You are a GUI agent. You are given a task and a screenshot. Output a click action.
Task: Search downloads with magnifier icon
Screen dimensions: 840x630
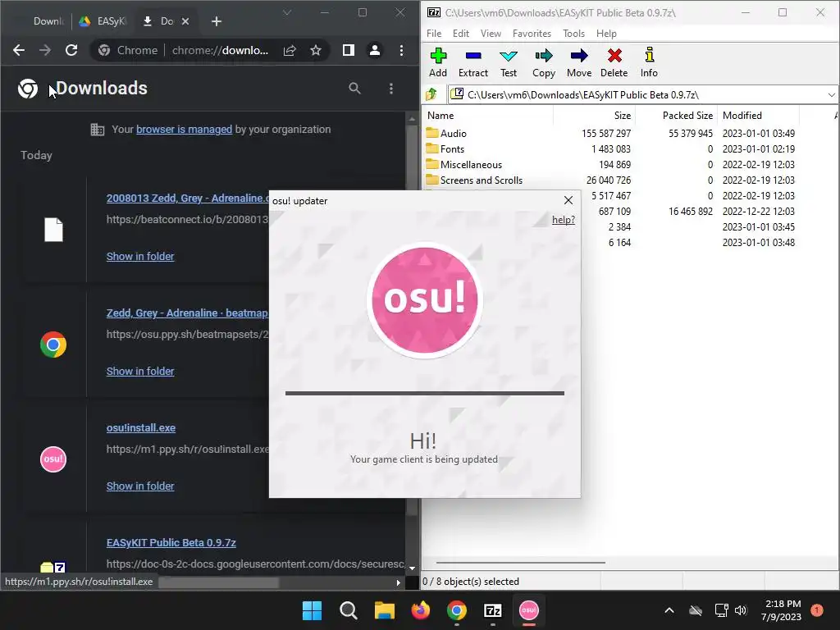354,89
